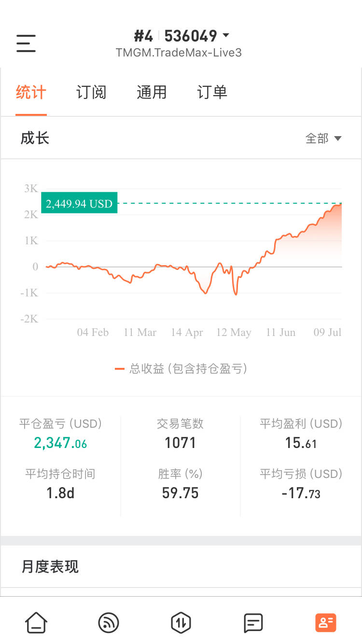Tap the 月度表现 section header

point(50,566)
